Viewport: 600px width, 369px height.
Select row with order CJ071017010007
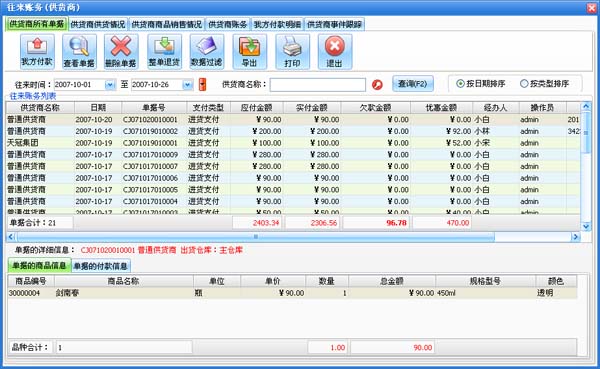(293, 166)
